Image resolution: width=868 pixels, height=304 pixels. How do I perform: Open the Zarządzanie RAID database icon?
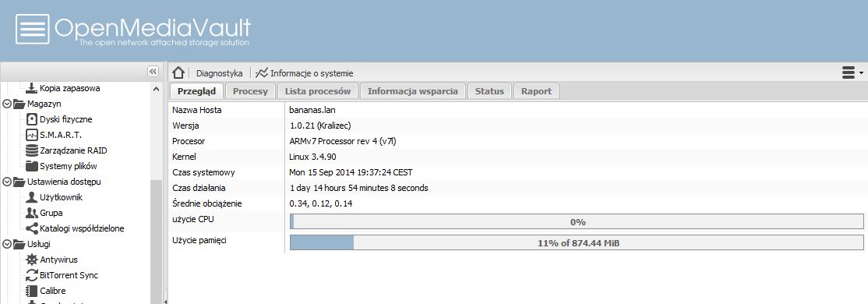coord(31,150)
